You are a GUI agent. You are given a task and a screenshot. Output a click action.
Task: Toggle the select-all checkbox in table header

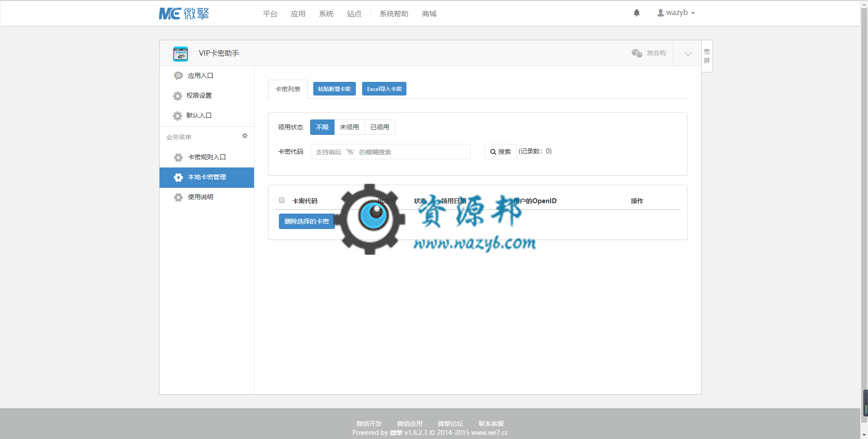(x=282, y=200)
